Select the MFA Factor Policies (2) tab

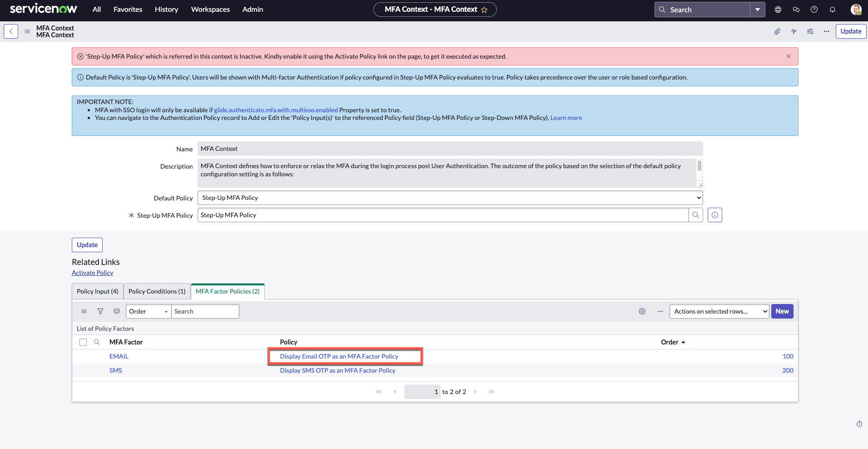[x=228, y=291]
